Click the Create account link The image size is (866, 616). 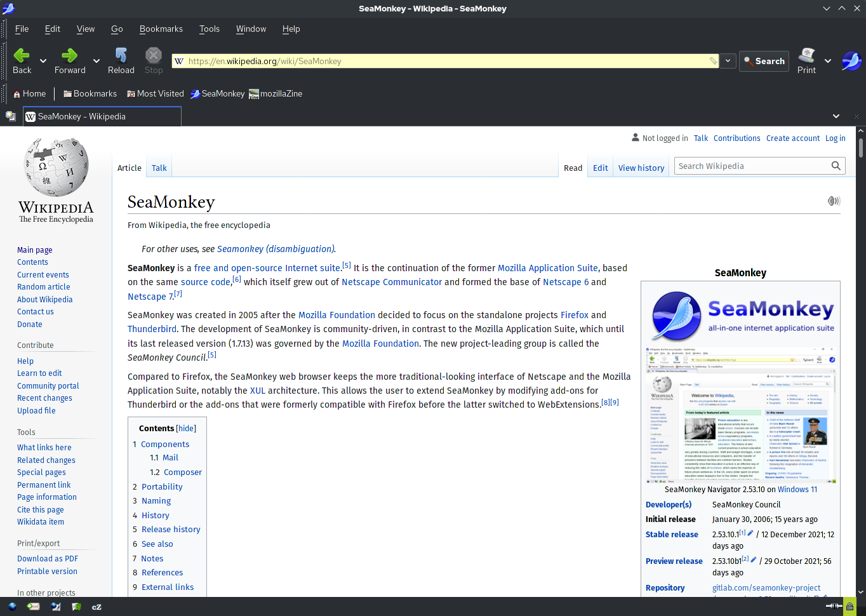(x=793, y=138)
